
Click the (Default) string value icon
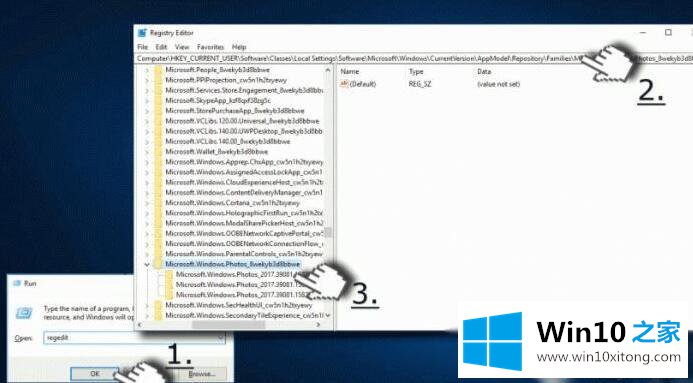344,84
